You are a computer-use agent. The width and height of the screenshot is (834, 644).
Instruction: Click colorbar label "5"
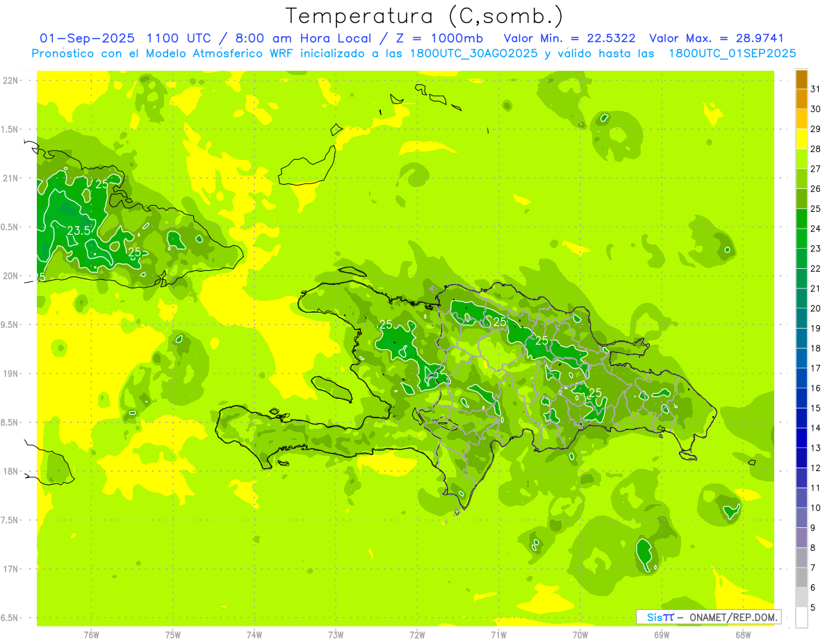[813, 607]
